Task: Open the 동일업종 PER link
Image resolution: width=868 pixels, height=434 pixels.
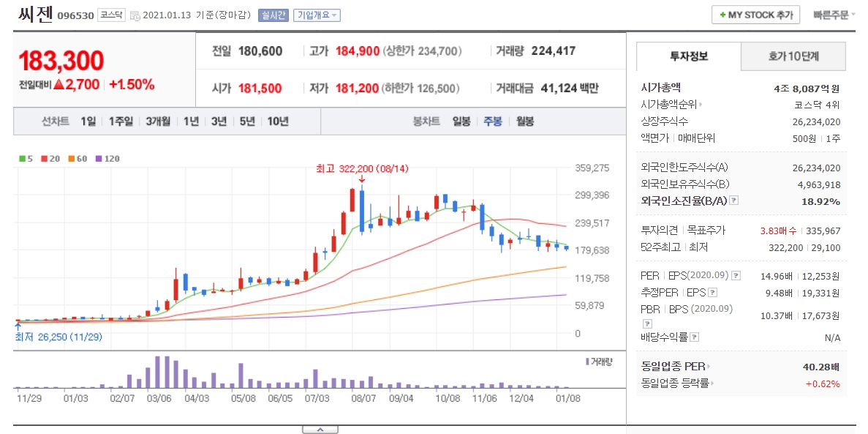Action: (x=676, y=367)
